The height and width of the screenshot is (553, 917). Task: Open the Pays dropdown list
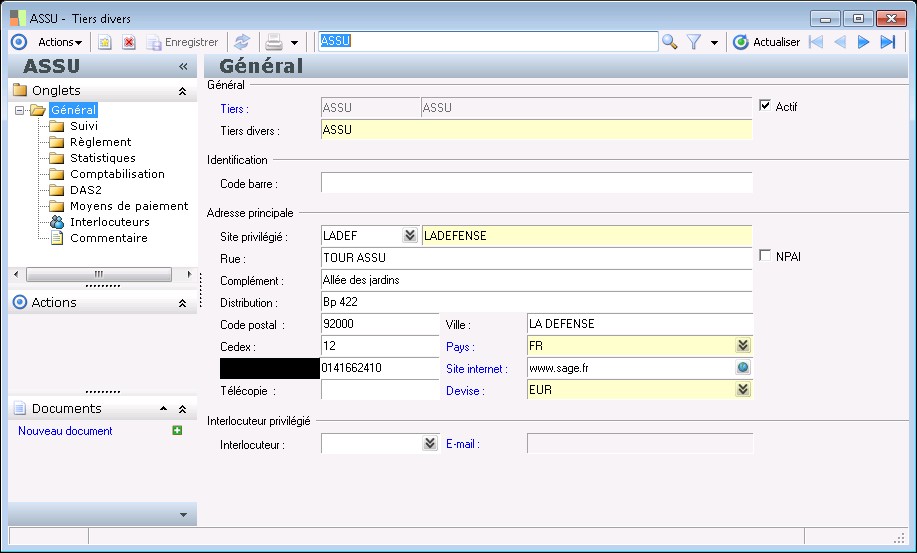point(743,345)
